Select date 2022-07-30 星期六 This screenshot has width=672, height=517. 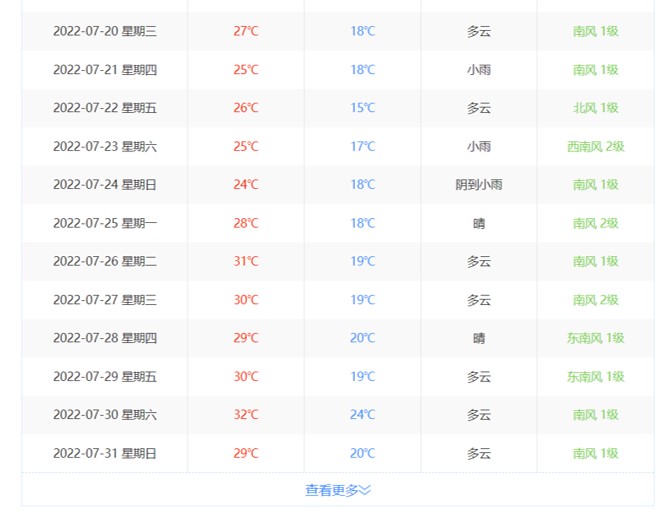[105, 415]
